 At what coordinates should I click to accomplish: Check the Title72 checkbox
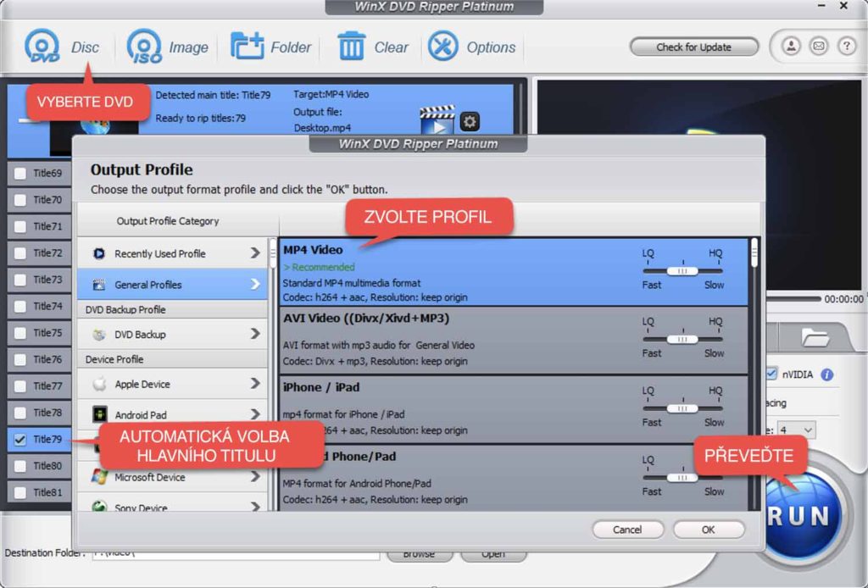click(20, 252)
